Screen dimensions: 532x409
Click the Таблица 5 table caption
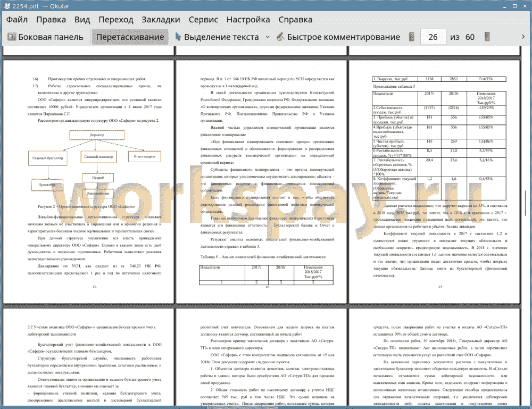pyautogui.click(x=263, y=257)
